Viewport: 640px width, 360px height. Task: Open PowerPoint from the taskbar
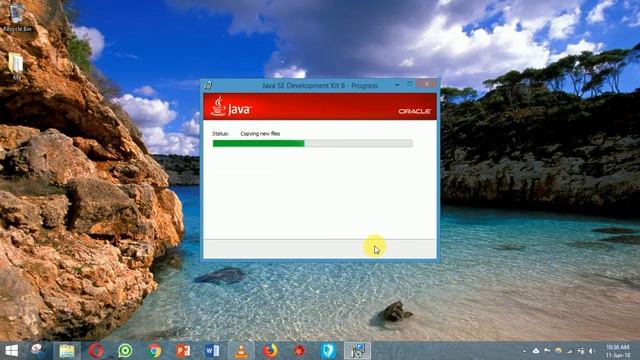click(x=183, y=351)
